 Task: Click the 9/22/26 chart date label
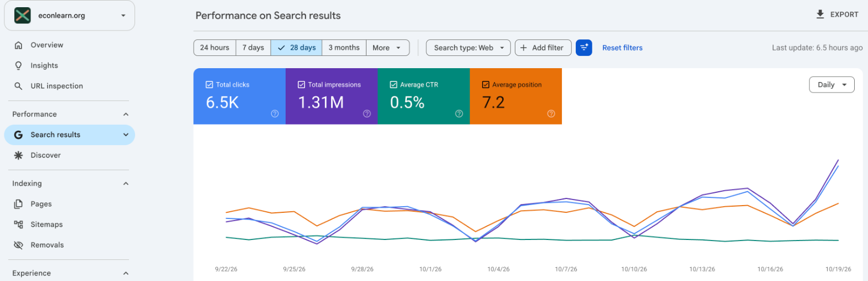[x=225, y=269]
